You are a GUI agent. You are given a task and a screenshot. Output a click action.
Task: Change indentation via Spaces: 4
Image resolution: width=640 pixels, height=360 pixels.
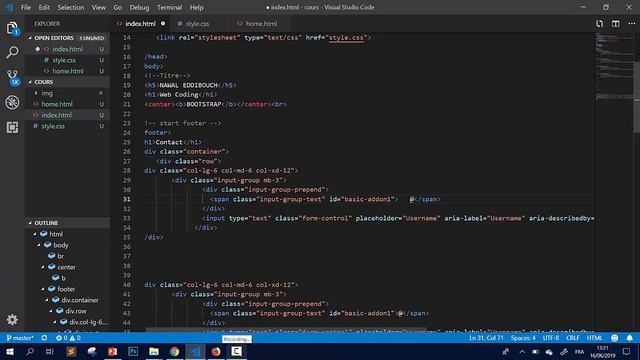click(x=523, y=338)
